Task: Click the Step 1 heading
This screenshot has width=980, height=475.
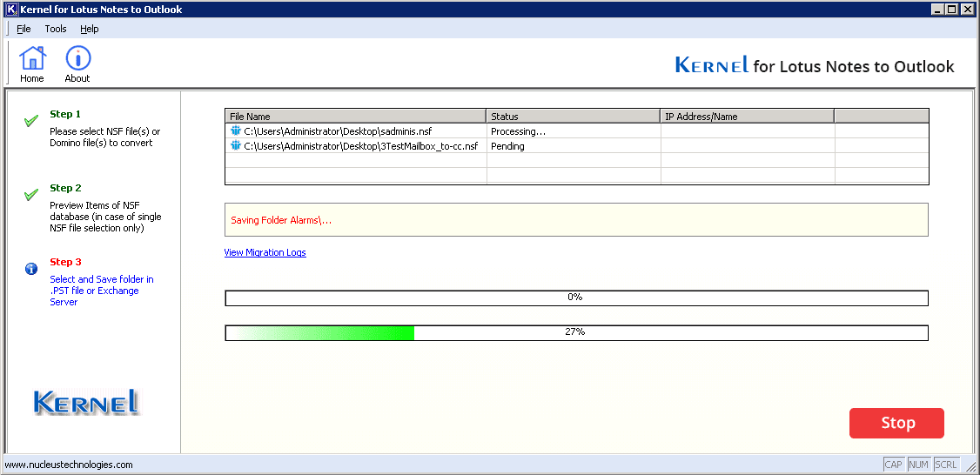Action: [x=65, y=114]
